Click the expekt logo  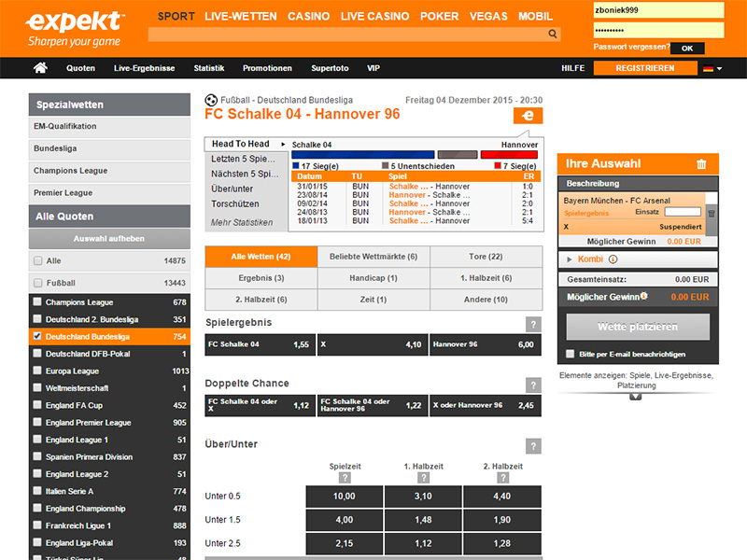click(76, 29)
